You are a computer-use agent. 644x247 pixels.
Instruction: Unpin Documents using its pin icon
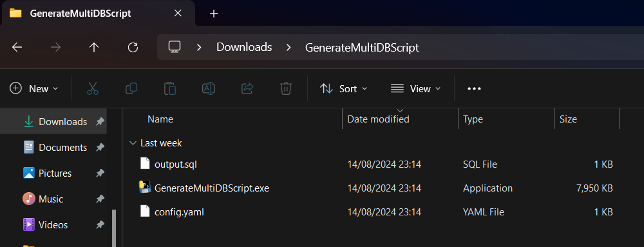100,147
